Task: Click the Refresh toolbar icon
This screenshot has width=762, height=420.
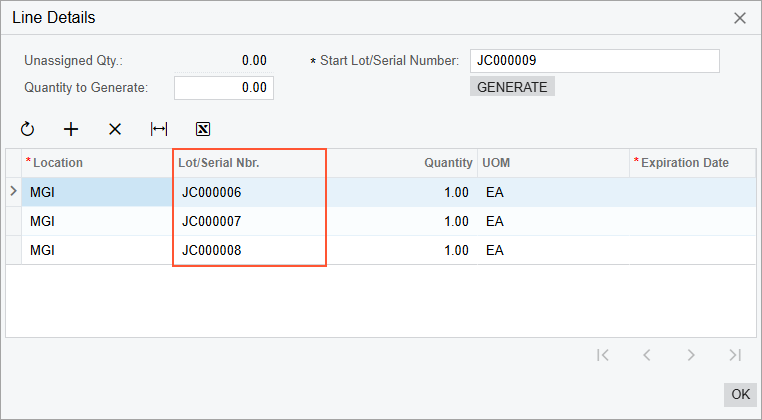Action: [x=27, y=129]
